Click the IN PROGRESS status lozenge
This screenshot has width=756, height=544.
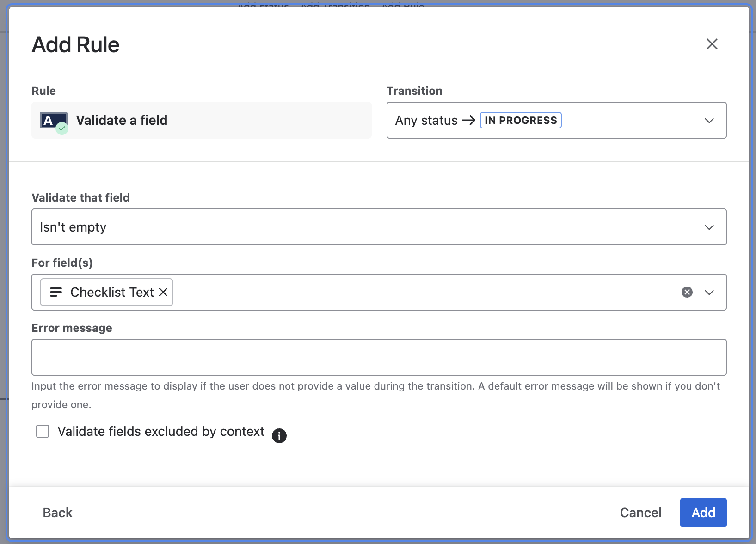[x=521, y=120]
